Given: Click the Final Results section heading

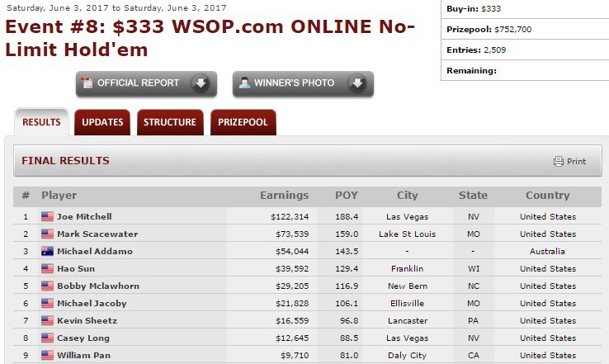Looking at the screenshot, I should [x=66, y=161].
